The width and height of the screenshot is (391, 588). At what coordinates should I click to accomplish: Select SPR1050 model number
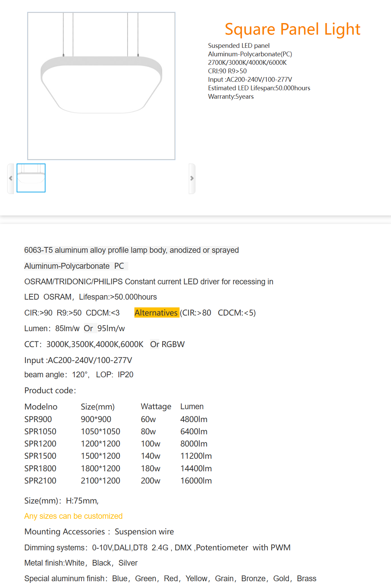point(40,432)
